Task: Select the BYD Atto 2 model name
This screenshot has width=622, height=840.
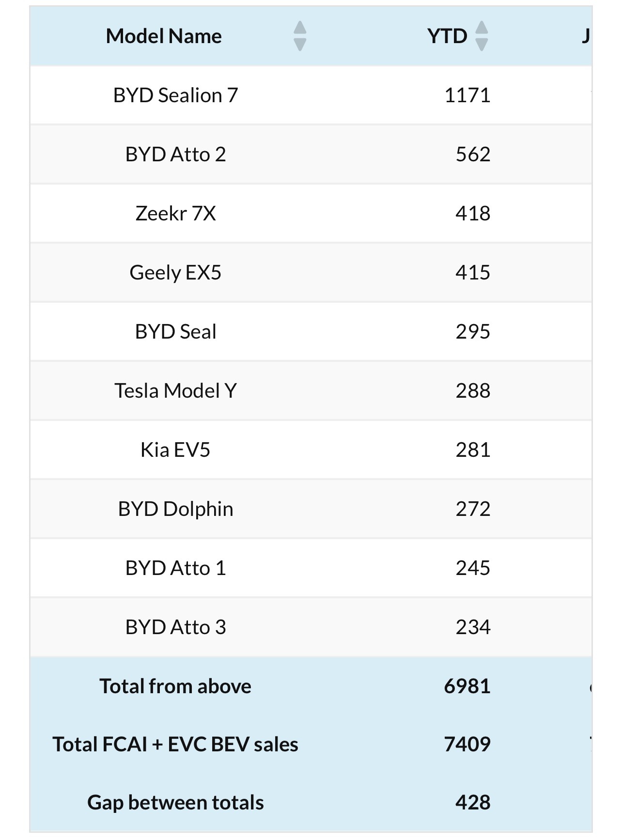Action: [x=175, y=155]
